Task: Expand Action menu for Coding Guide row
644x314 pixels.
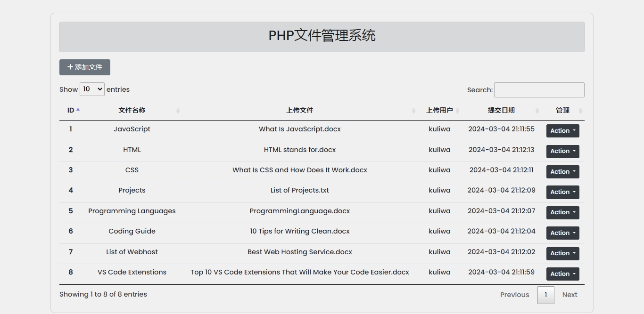Action: click(562, 233)
